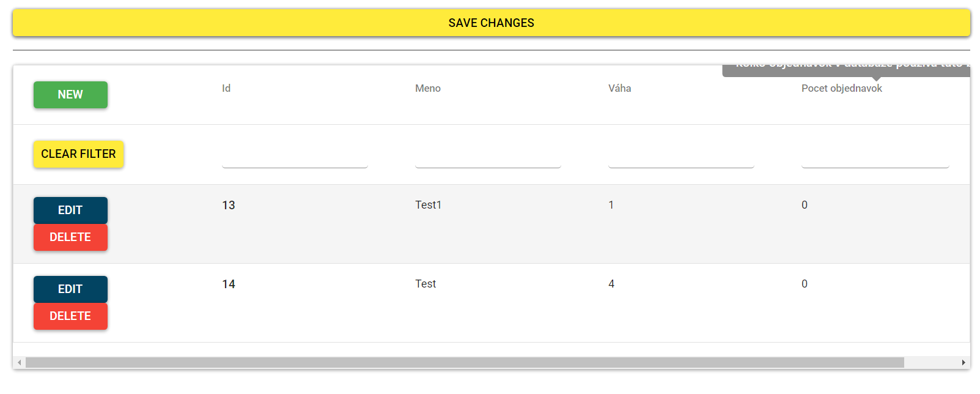Screen dimensions: 980x394
Task: Clear all filters with CLEAR FILTER
Action: [78, 154]
